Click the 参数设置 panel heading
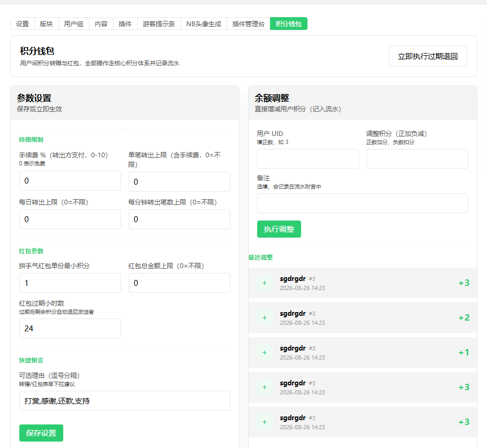Viewport: 487px width, 448px height. tap(34, 98)
